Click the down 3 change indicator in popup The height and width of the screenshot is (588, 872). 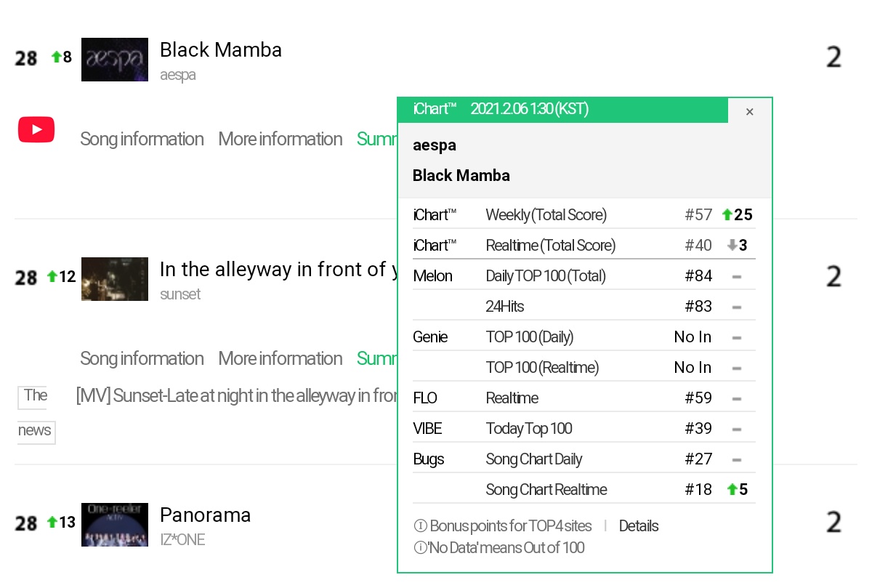737,246
